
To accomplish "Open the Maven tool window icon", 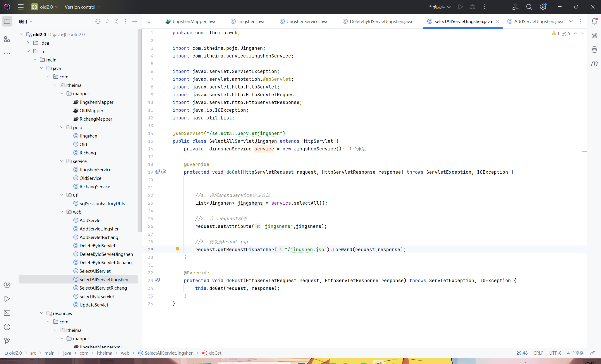I will pyautogui.click(x=594, y=64).
